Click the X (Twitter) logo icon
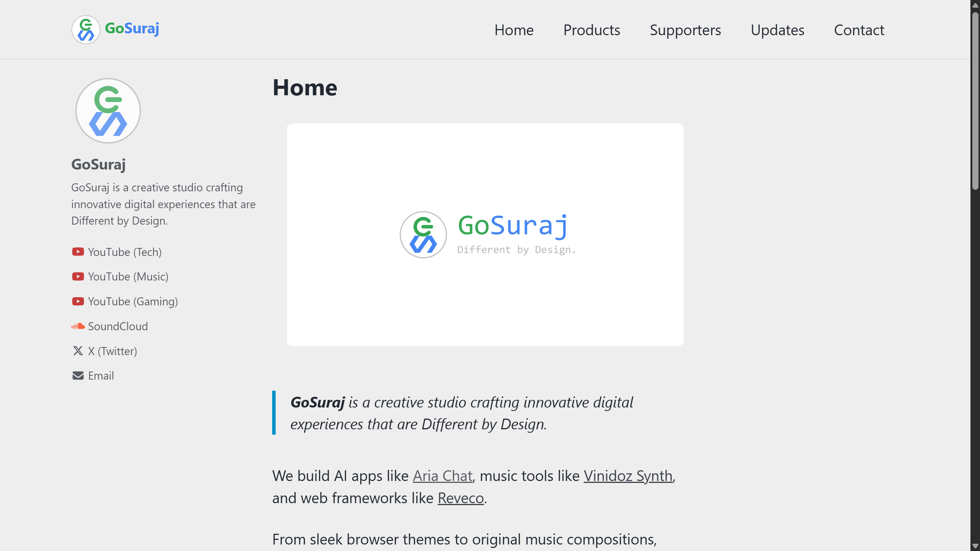The height and width of the screenshot is (551, 980). 78,351
